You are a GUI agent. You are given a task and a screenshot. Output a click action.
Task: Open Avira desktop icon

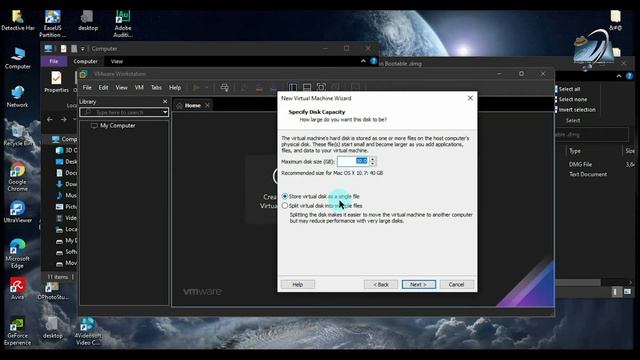(x=18, y=289)
